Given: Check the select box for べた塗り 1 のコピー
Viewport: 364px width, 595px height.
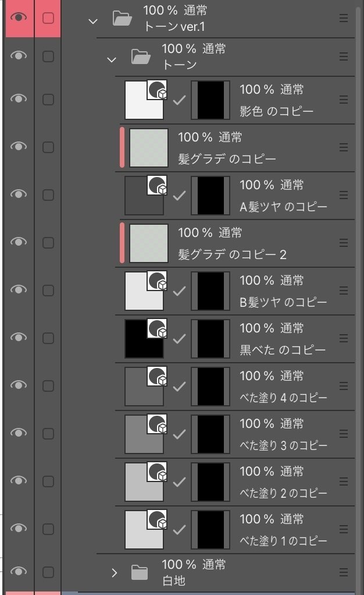Looking at the screenshot, I should pos(48,529).
